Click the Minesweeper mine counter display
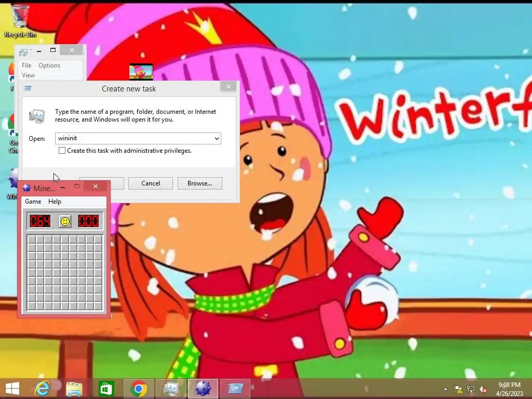This screenshot has width=532, height=399. (x=40, y=221)
